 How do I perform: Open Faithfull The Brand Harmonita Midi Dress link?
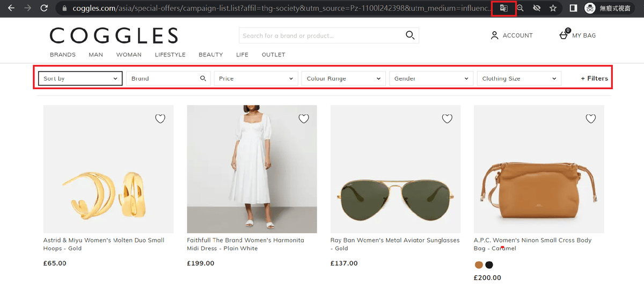click(245, 244)
